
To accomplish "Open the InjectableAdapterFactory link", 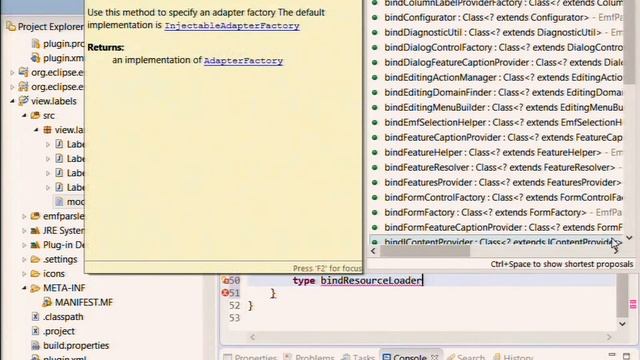I will (232, 26).
